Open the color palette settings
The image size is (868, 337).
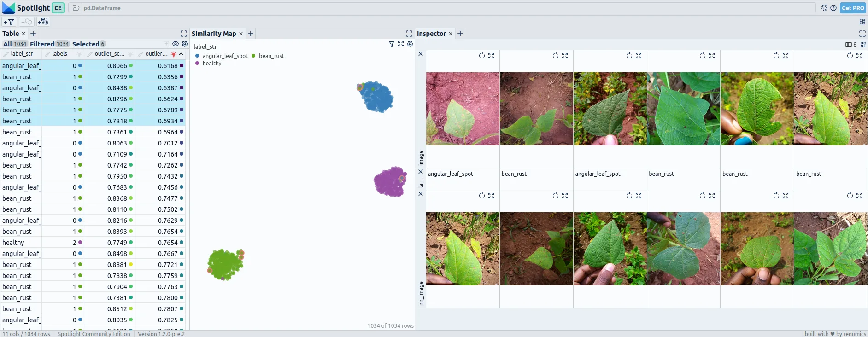coord(824,8)
